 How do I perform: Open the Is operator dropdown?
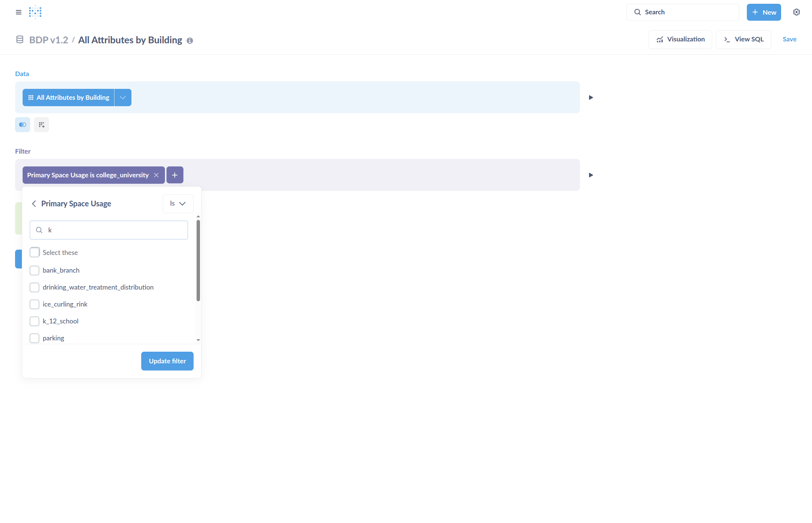178,204
